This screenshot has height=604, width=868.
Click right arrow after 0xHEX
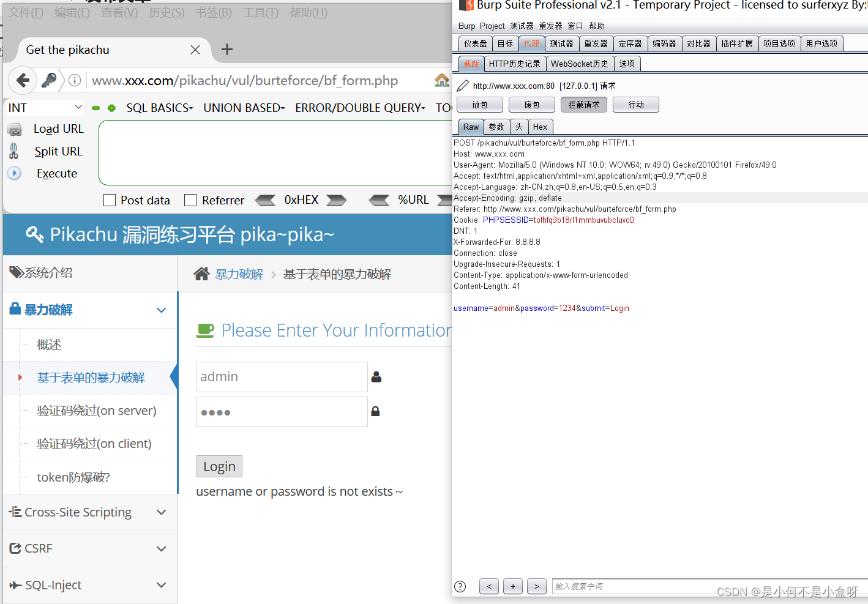tap(336, 200)
